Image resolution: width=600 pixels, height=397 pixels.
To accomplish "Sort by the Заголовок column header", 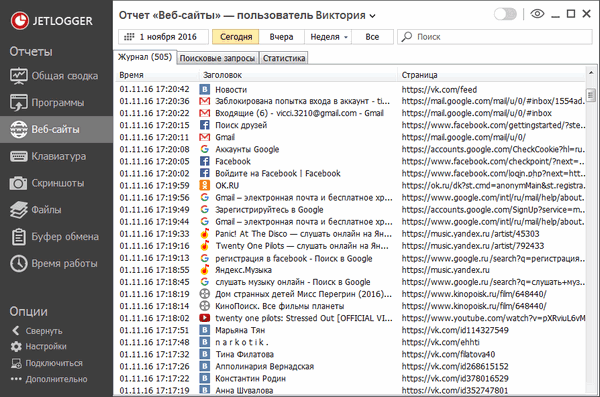I will [x=298, y=75].
